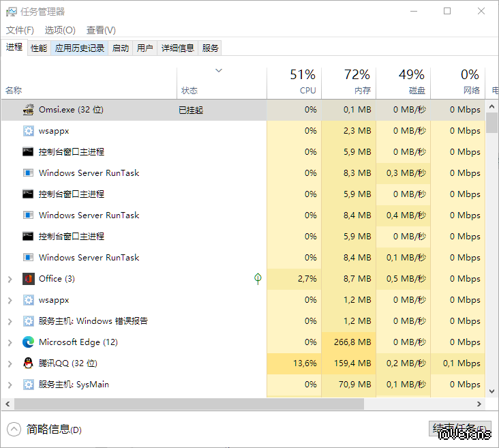Click the 腾讯QQ penguin icon
The image size is (499, 448).
point(29,363)
